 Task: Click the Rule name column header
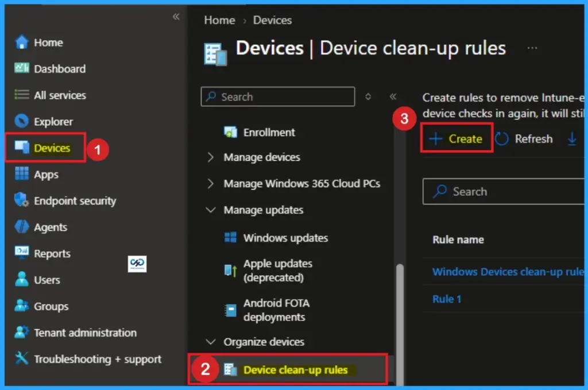tap(458, 240)
